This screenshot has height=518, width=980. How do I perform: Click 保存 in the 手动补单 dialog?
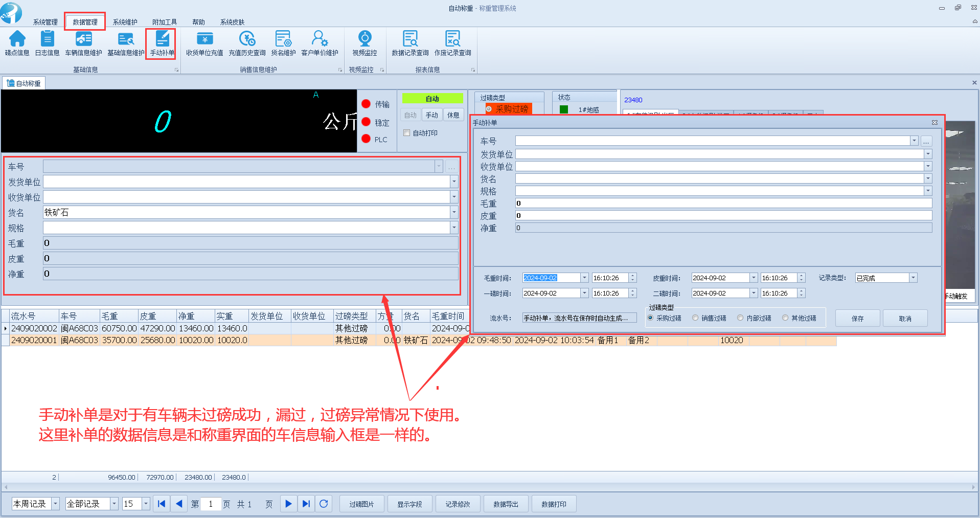tap(857, 318)
